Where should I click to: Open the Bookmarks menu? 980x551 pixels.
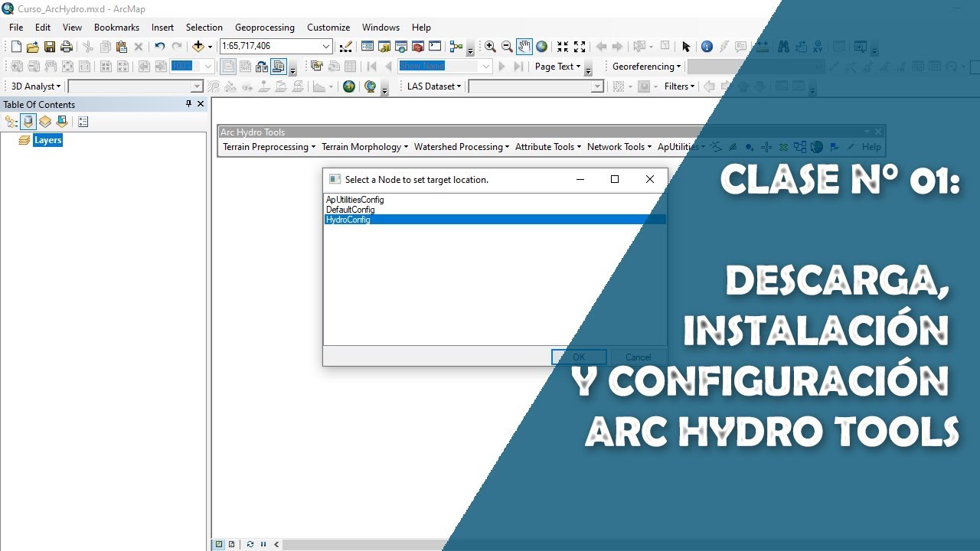(x=116, y=27)
